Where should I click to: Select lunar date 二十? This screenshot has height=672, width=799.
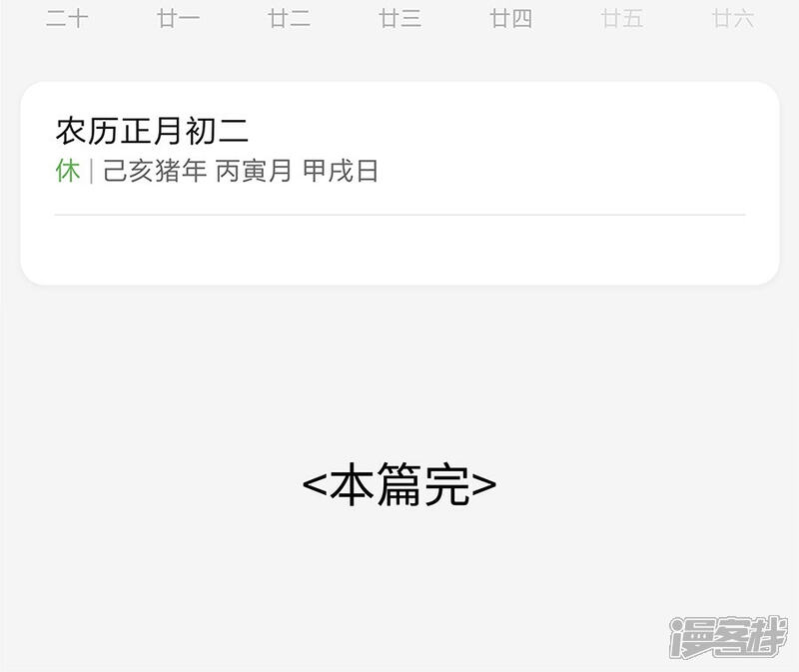pyautogui.click(x=67, y=19)
